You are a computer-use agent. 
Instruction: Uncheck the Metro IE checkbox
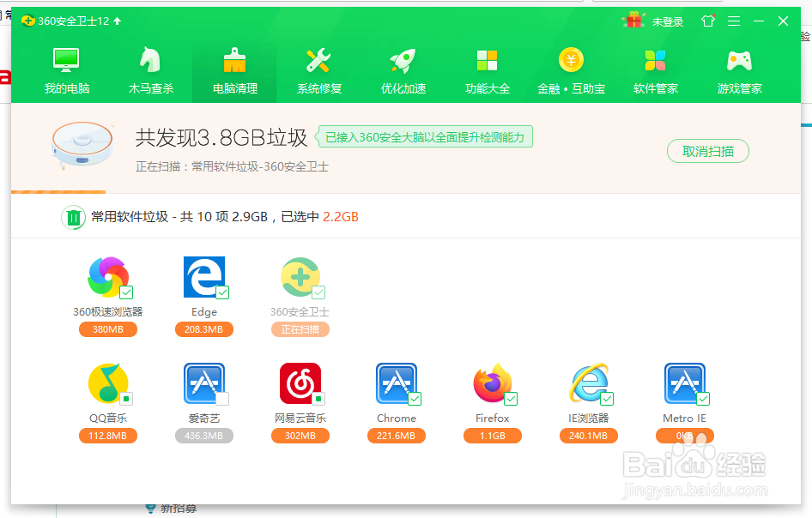703,399
